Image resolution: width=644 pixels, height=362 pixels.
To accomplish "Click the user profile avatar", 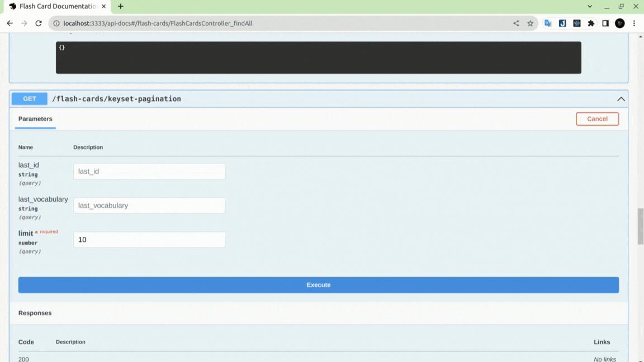I will pyautogui.click(x=620, y=23).
